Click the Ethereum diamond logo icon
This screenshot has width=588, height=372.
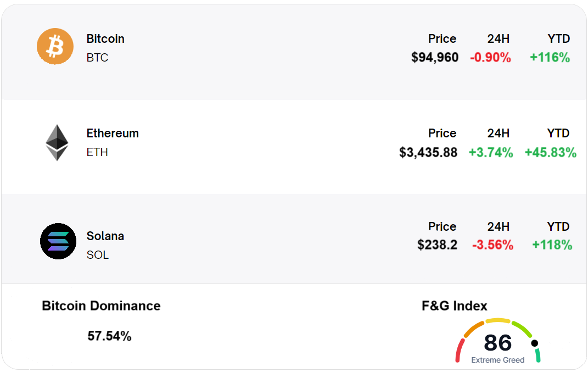pyautogui.click(x=57, y=142)
